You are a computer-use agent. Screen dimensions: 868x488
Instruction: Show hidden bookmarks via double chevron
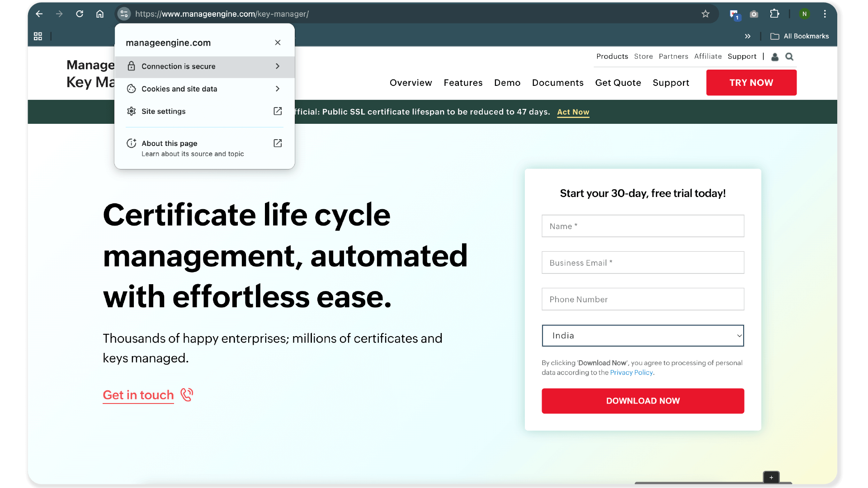[x=748, y=36]
